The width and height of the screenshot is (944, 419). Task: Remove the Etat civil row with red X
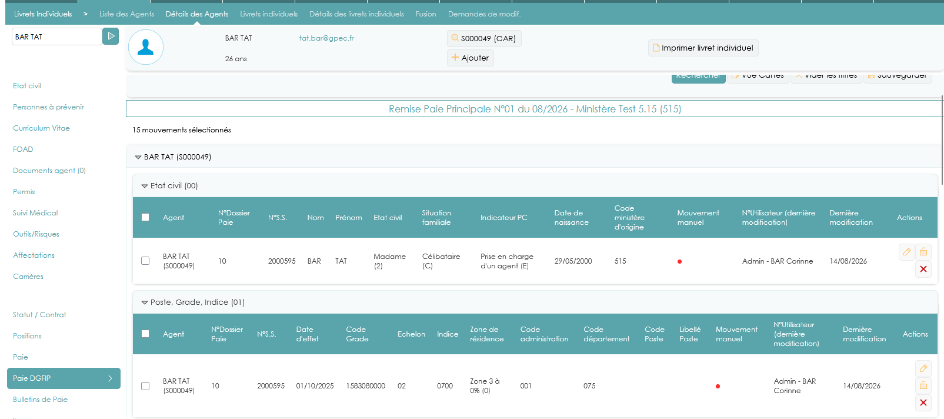coord(923,269)
